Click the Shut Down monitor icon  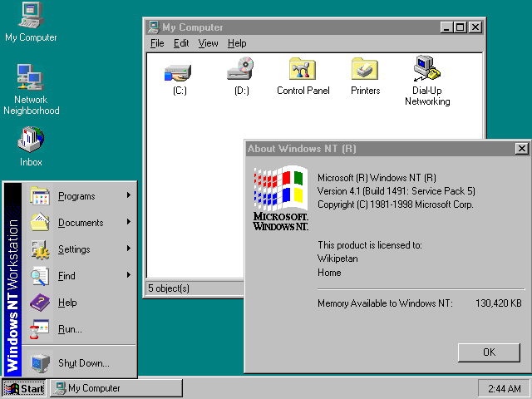click(x=40, y=363)
